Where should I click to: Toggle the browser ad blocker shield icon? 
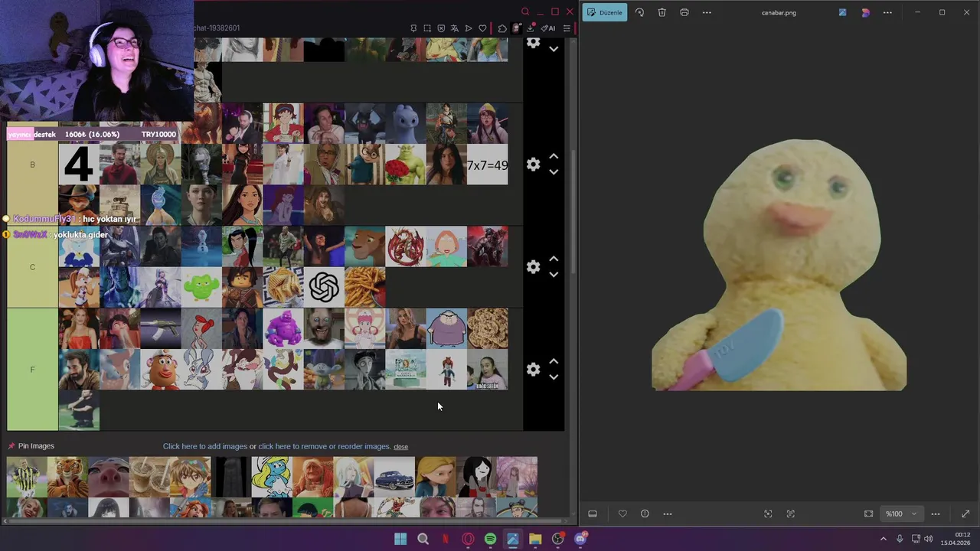441,28
